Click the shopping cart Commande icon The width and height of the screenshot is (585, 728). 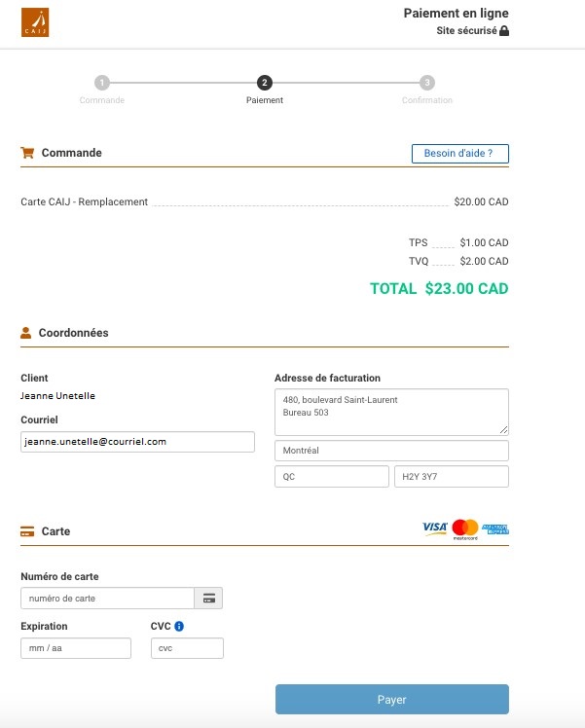27,153
